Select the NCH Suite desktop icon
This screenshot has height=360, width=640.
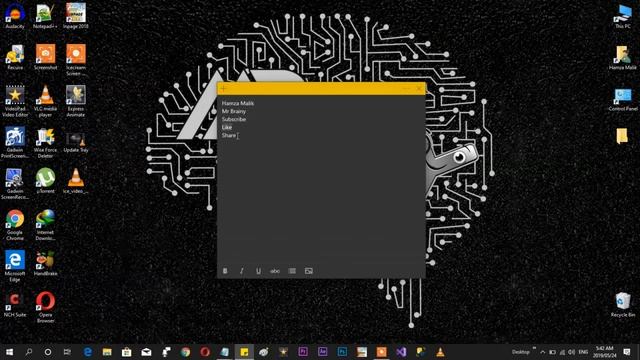click(15, 304)
